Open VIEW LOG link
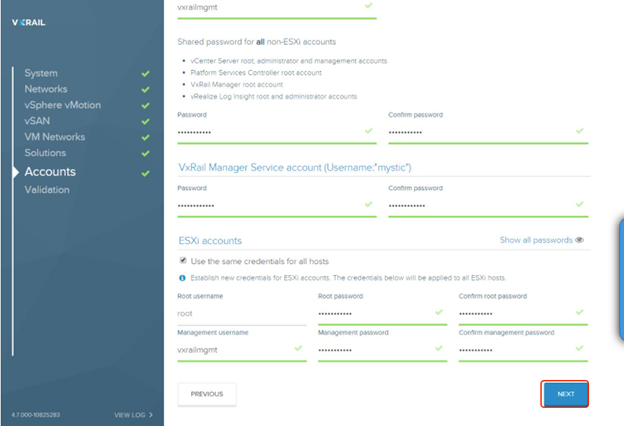The width and height of the screenshot is (624, 426). 130,415
